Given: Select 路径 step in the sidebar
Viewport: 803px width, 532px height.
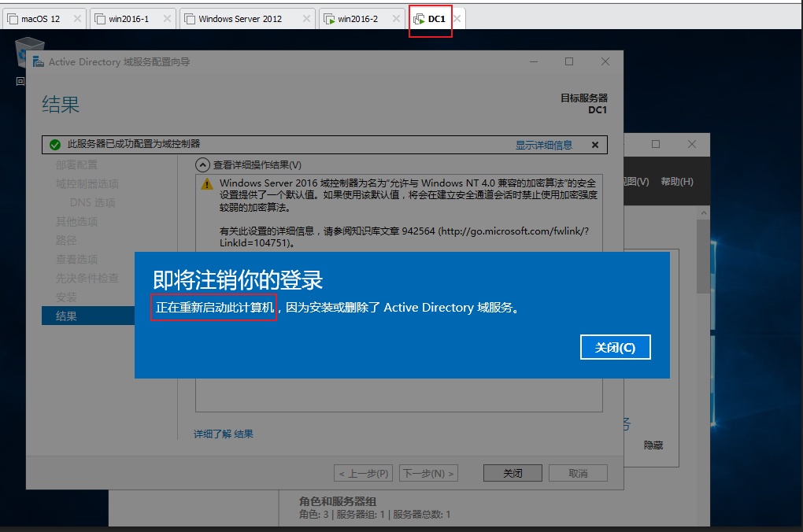Looking at the screenshot, I should click(x=66, y=241).
